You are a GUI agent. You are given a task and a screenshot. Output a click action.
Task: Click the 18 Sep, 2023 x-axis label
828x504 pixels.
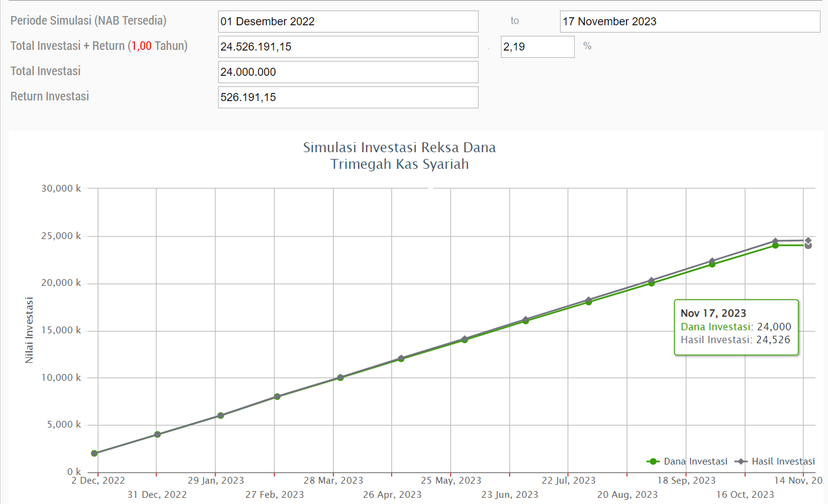(x=686, y=481)
